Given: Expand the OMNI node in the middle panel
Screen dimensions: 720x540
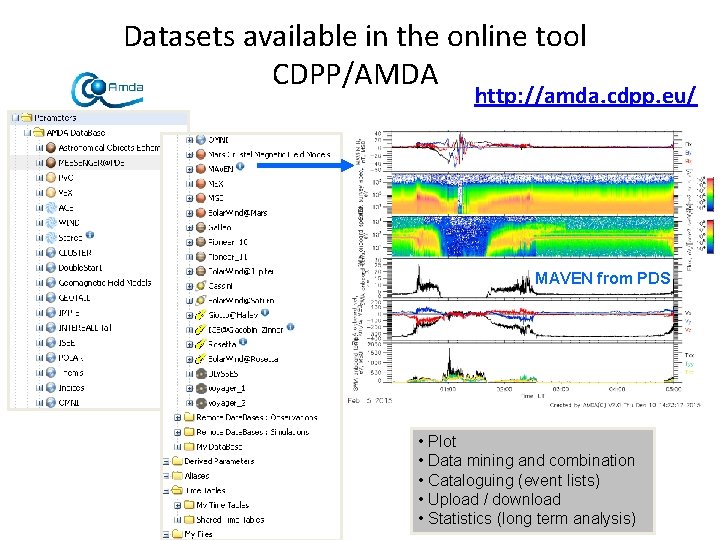Looking at the screenshot, I should 189,140.
